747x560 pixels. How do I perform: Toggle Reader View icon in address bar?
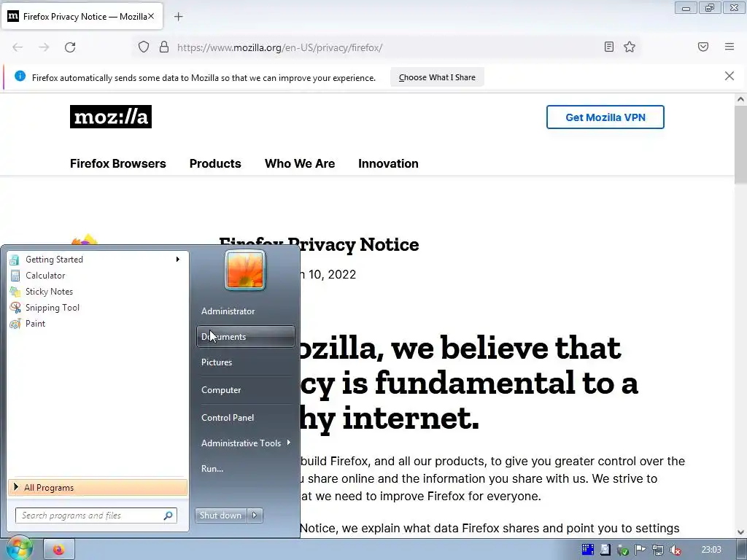[x=609, y=47]
